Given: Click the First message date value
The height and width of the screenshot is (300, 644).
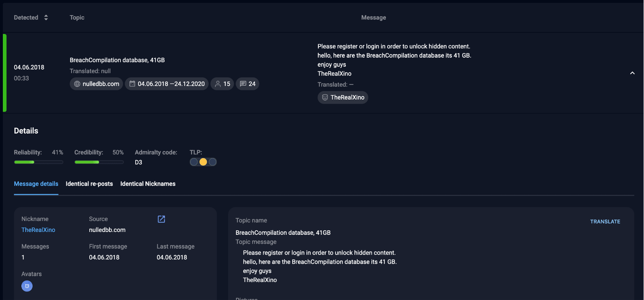Looking at the screenshot, I should (104, 257).
